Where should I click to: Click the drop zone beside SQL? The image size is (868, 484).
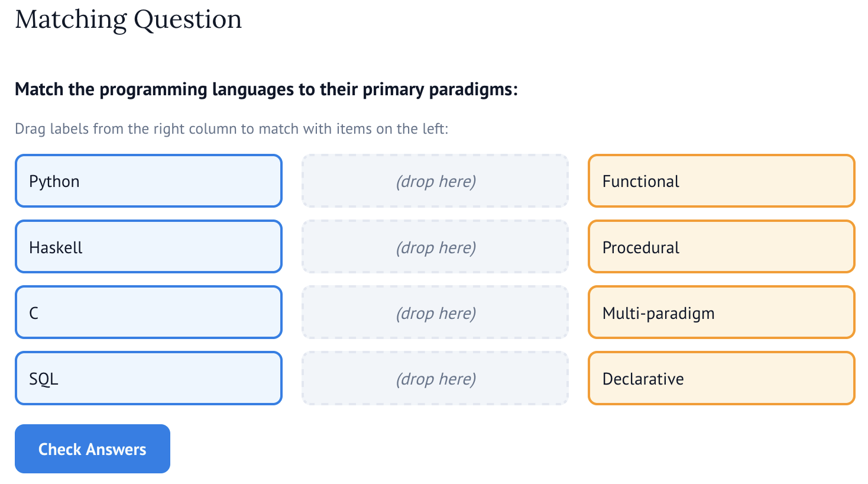point(435,378)
